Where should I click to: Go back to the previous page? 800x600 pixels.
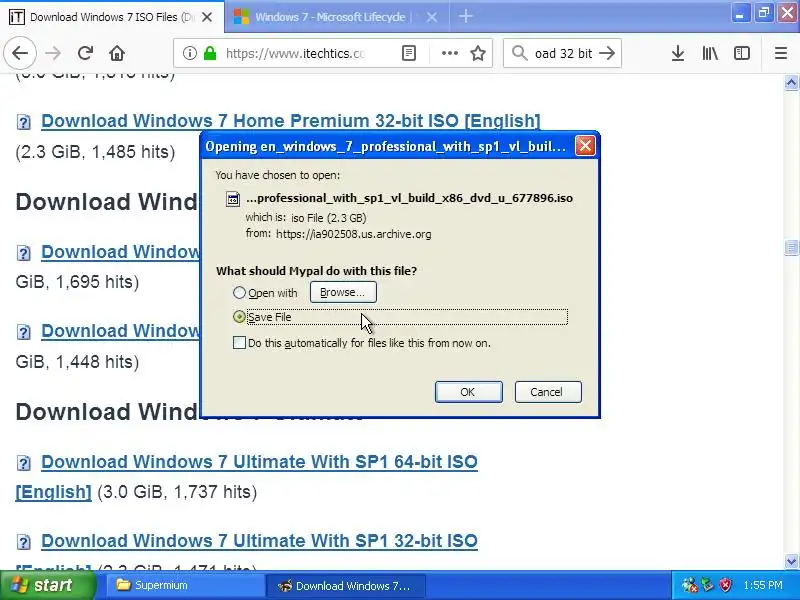(20, 53)
